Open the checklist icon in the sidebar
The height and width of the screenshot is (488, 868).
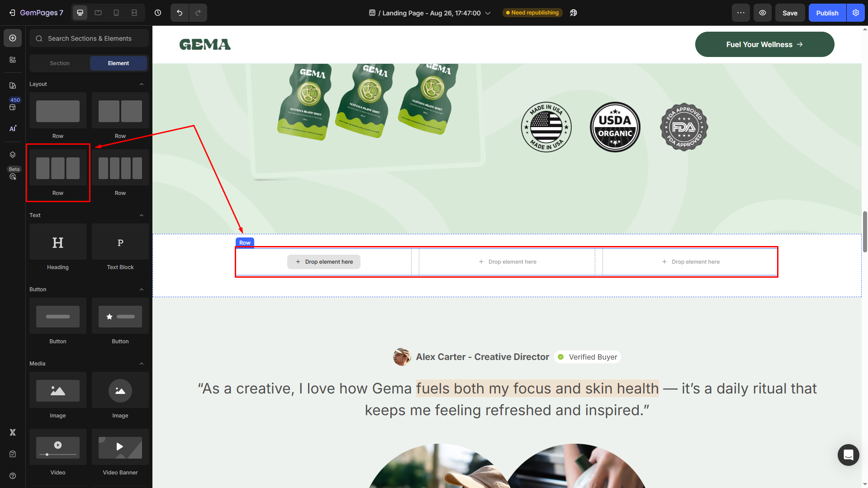[13, 454]
